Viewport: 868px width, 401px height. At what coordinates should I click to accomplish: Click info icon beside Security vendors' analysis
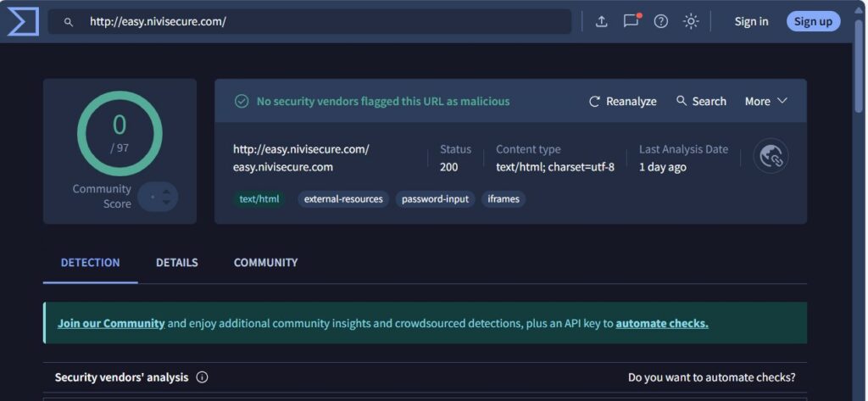click(202, 377)
